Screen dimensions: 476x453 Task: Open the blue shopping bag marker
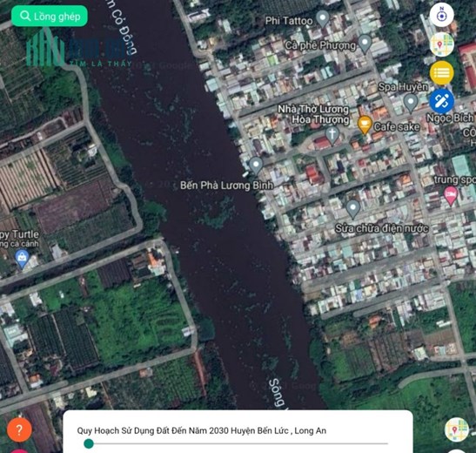click(x=22, y=258)
